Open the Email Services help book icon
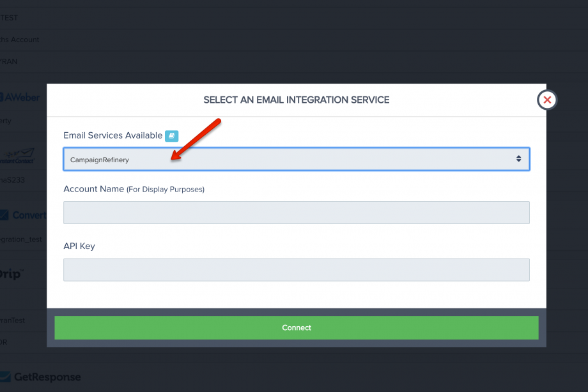This screenshot has width=588, height=392. pos(171,135)
